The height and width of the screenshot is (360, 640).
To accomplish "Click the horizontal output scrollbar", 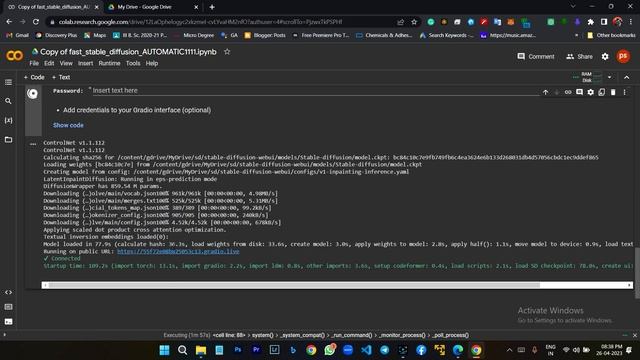I will tap(337, 285).
